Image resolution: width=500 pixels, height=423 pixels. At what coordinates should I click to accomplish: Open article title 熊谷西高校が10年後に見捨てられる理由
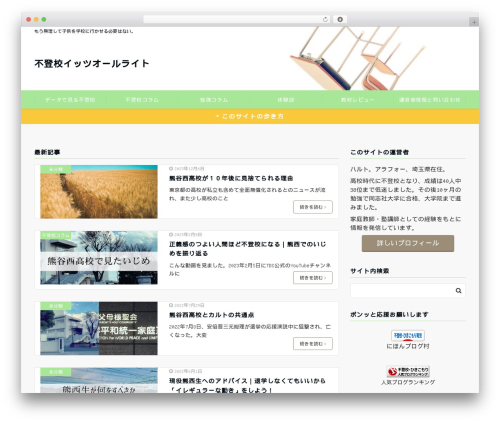click(231, 178)
